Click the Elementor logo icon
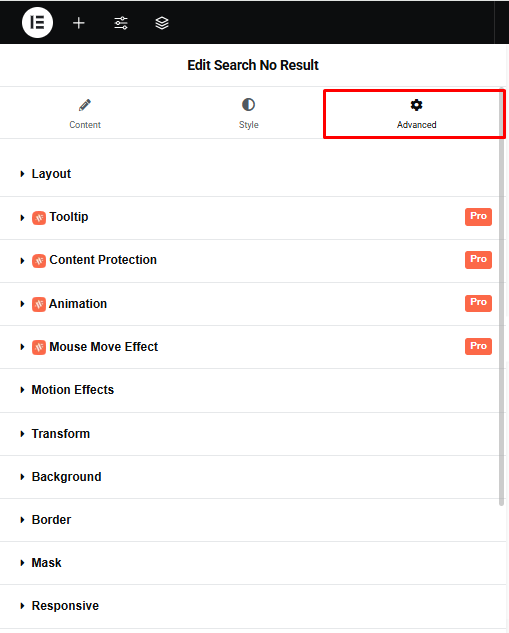The height and width of the screenshot is (633, 509). click(x=37, y=23)
